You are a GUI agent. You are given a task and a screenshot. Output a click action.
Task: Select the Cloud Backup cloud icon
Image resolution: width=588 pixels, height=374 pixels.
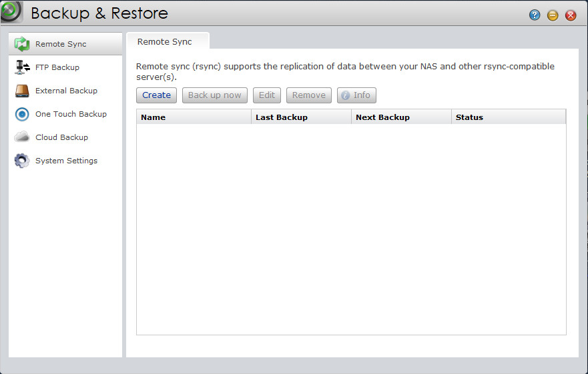(x=22, y=137)
